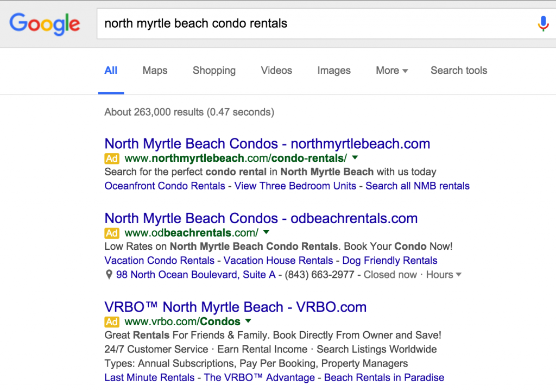The image size is (556, 392).
Task: Click the Ad badge on the VRBO.com result
Action: click(111, 322)
